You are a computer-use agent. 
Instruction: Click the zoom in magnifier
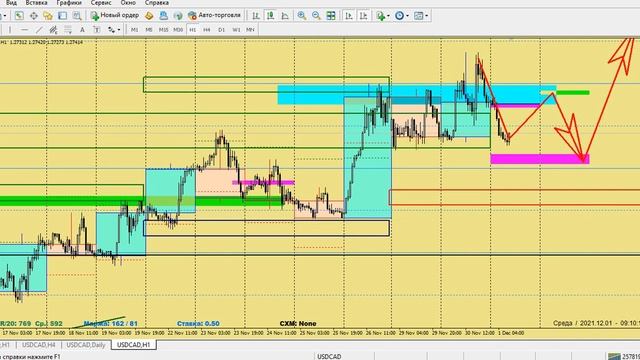coord(302,16)
